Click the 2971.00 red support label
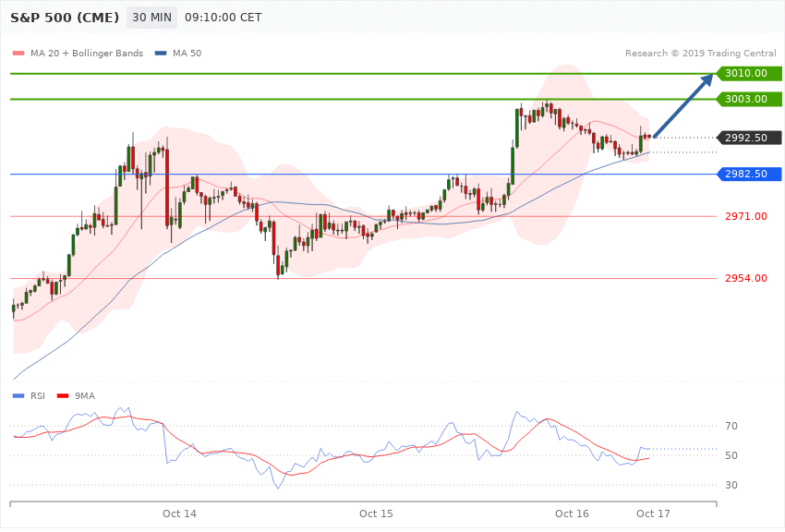Screen dimensions: 785x532 (x=746, y=216)
